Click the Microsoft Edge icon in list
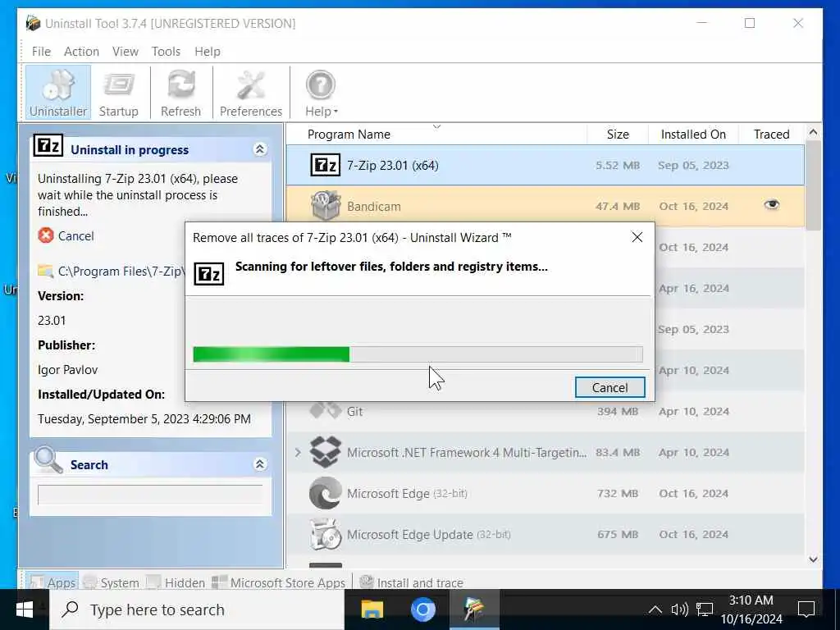 click(x=325, y=493)
